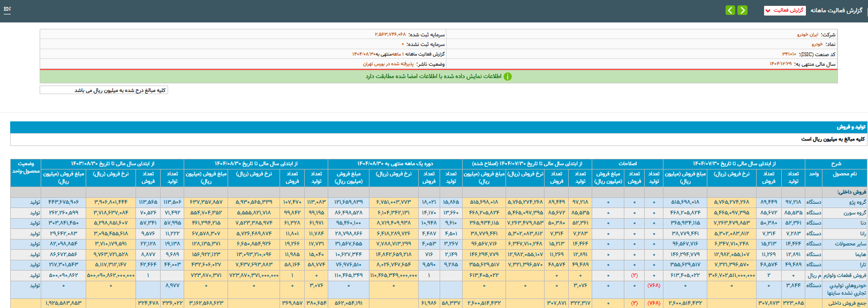Viewport: 868px width, 308px height.
Task: Click the وضعیت محصول-واحد column header
Action: click(26, 167)
